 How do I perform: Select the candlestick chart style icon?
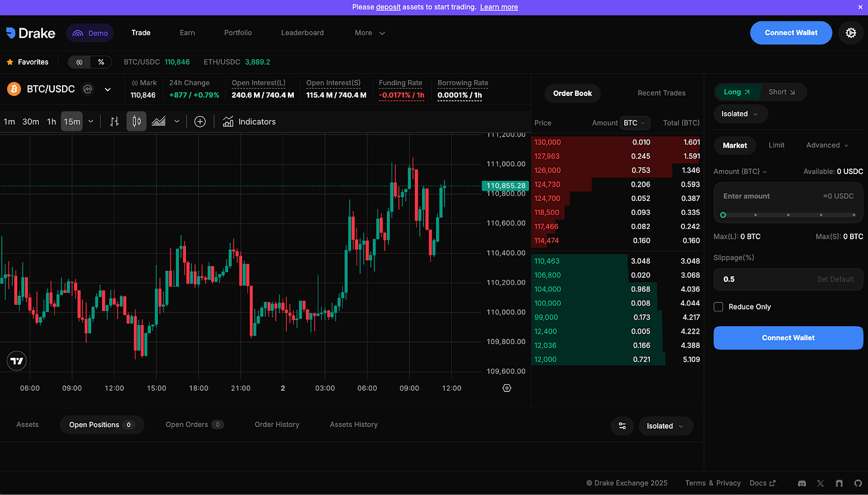[137, 122]
